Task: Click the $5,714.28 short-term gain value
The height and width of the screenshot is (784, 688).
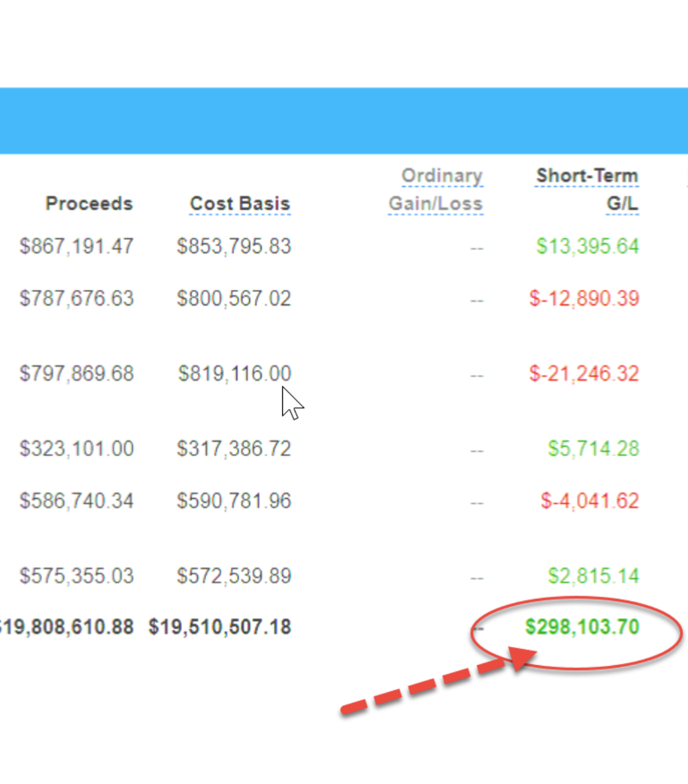Action: (593, 449)
